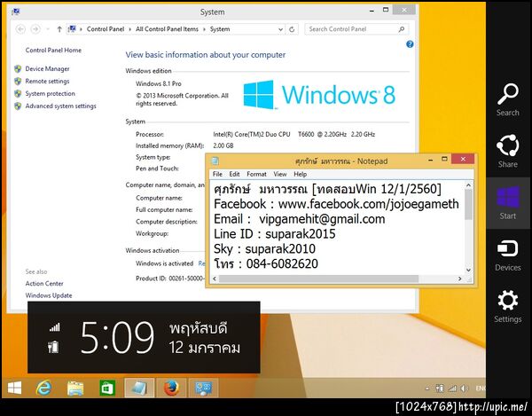The image size is (532, 416).
Task: Open recent locations dropdown arrow
Action: click(x=48, y=29)
